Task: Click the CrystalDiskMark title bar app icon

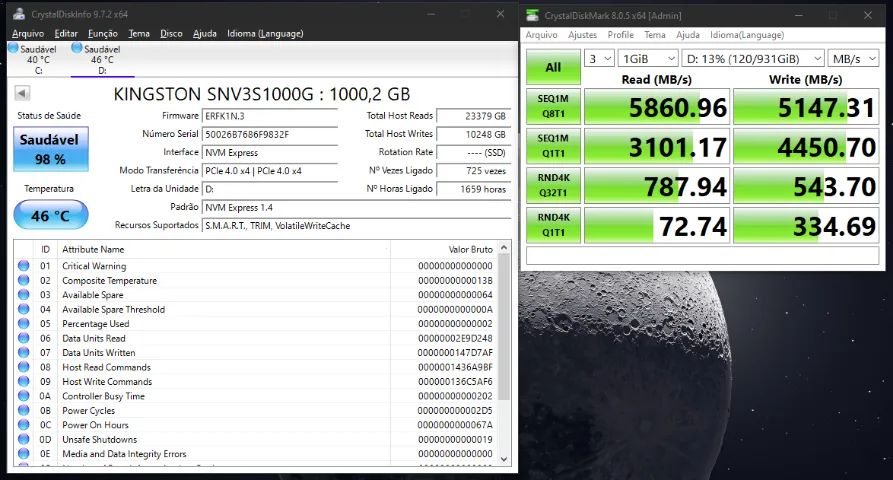Action: (532, 15)
